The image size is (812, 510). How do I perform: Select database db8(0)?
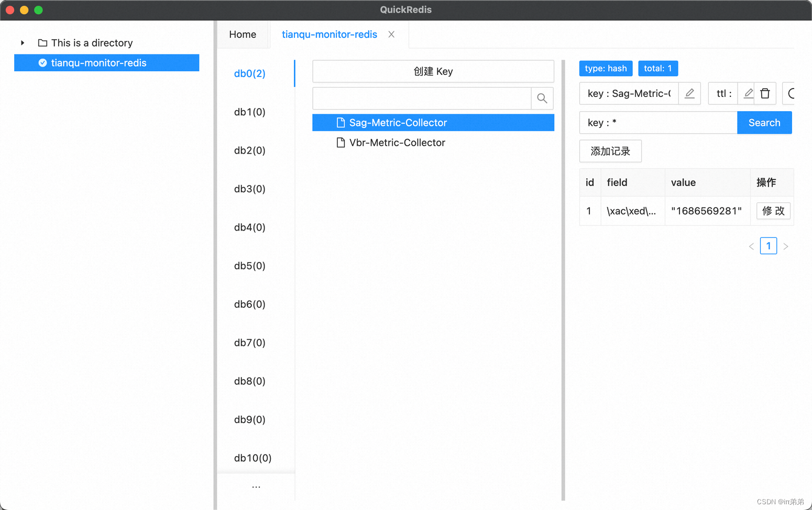click(250, 381)
